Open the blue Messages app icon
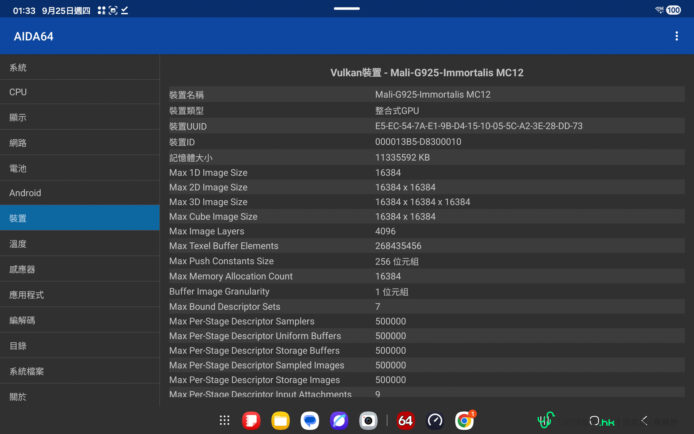694x434 pixels. point(309,420)
